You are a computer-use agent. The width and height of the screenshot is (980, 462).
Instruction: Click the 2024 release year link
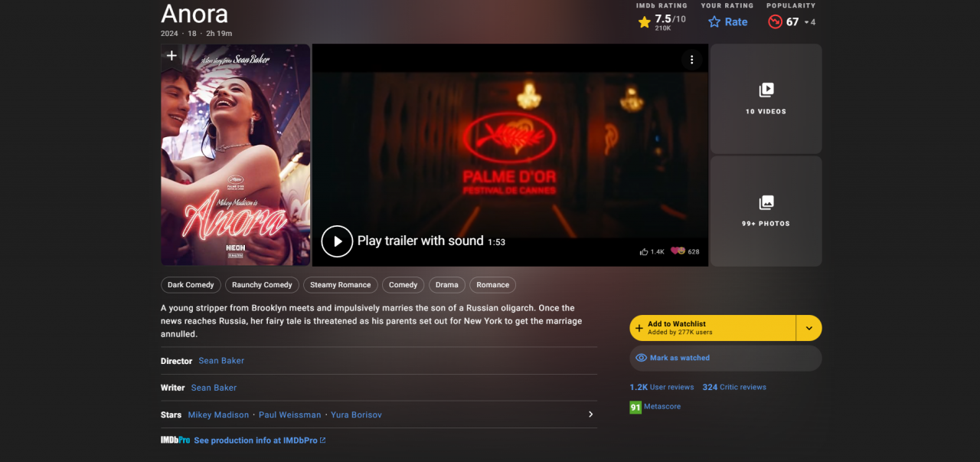click(x=169, y=34)
